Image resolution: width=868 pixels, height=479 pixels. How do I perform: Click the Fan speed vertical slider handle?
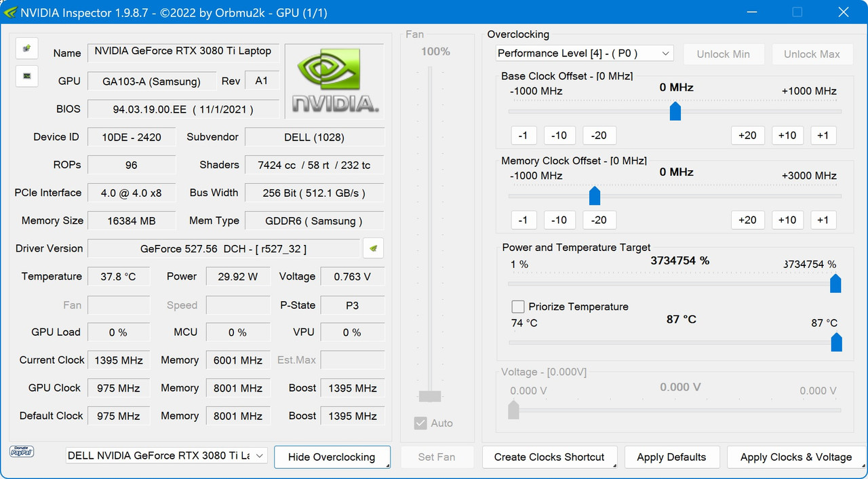coord(430,396)
